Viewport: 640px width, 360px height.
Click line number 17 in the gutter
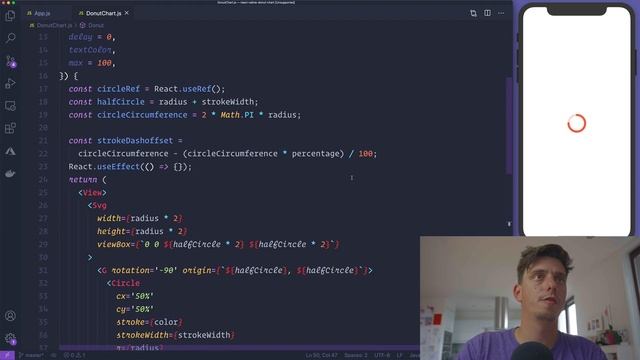point(43,89)
